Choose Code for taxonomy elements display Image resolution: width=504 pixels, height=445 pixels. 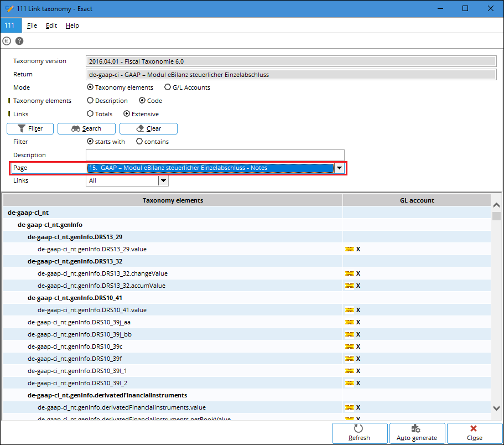click(x=142, y=100)
